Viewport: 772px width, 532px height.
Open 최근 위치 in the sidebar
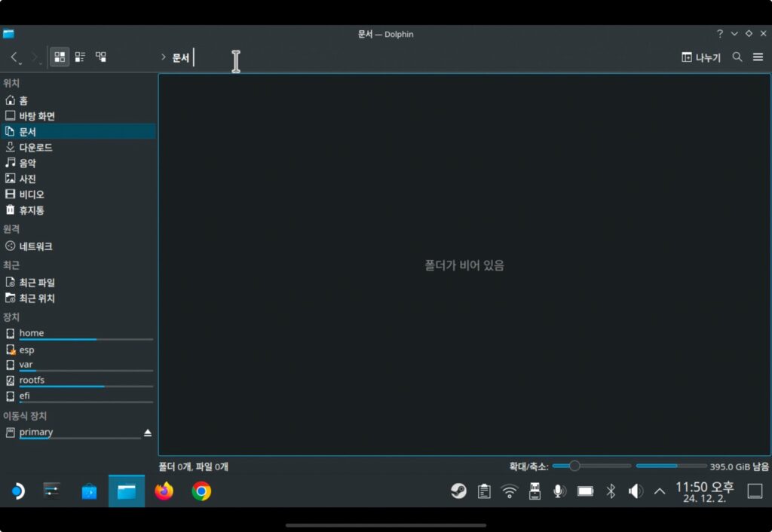pyautogui.click(x=78, y=298)
